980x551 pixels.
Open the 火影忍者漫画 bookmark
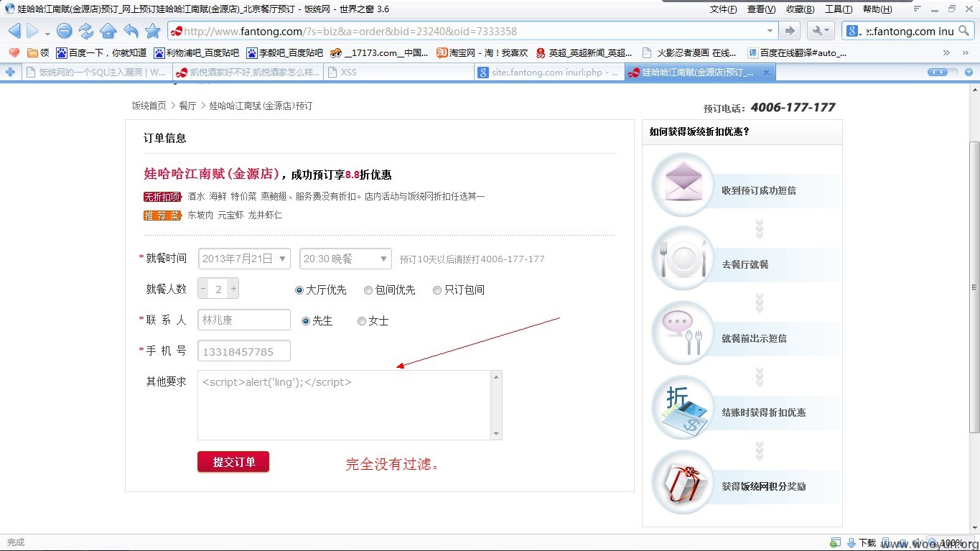click(x=689, y=52)
